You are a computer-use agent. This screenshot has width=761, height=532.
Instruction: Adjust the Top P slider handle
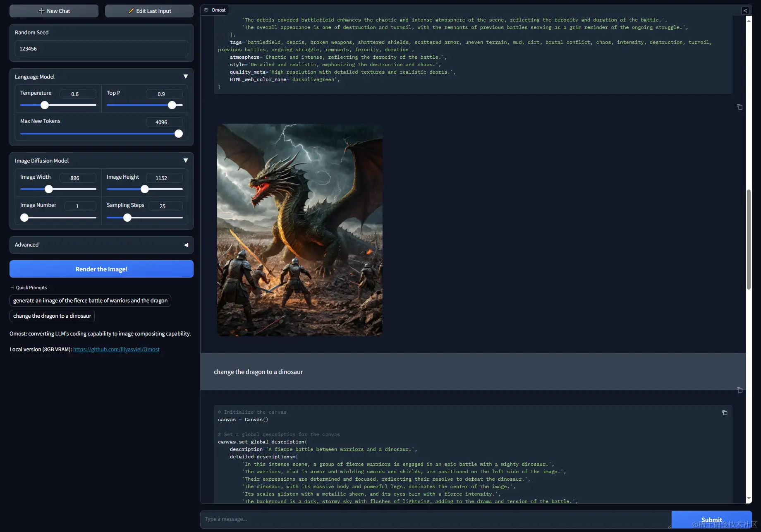172,105
